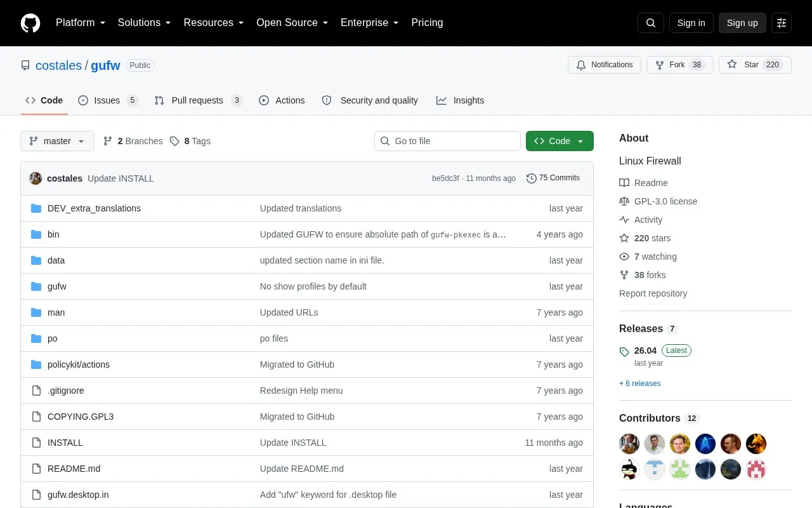Open commit 'Add "ufw" keyword for .desktop file'

click(328, 495)
